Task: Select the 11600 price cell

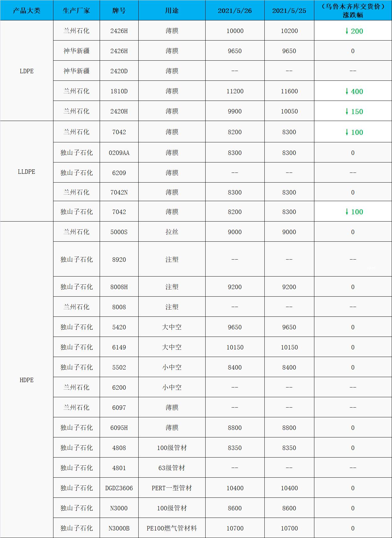Action: (289, 91)
